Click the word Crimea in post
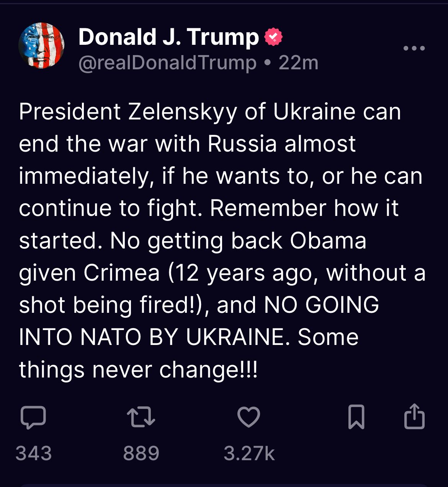448x487 pixels. tap(122, 273)
